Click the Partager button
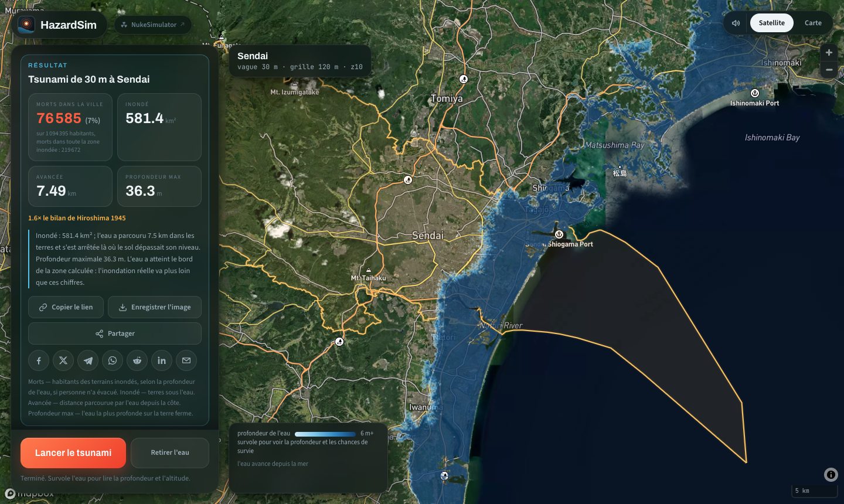This screenshot has width=844, height=504. tap(115, 333)
